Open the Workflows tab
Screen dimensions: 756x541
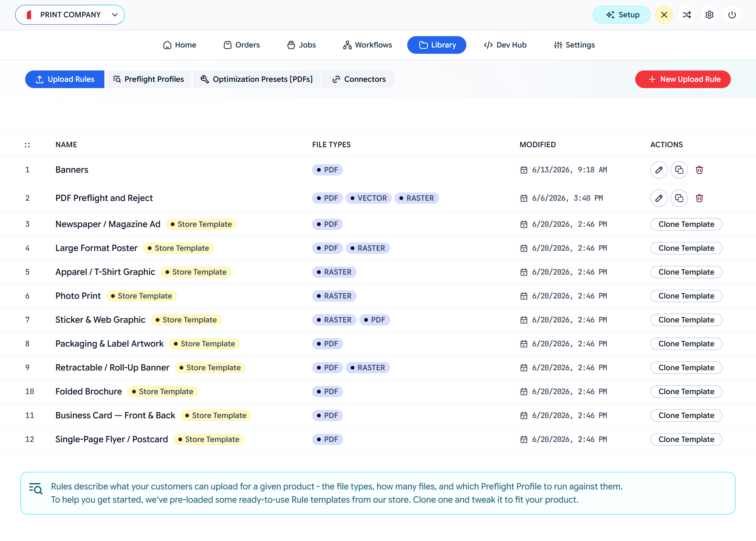(x=367, y=45)
